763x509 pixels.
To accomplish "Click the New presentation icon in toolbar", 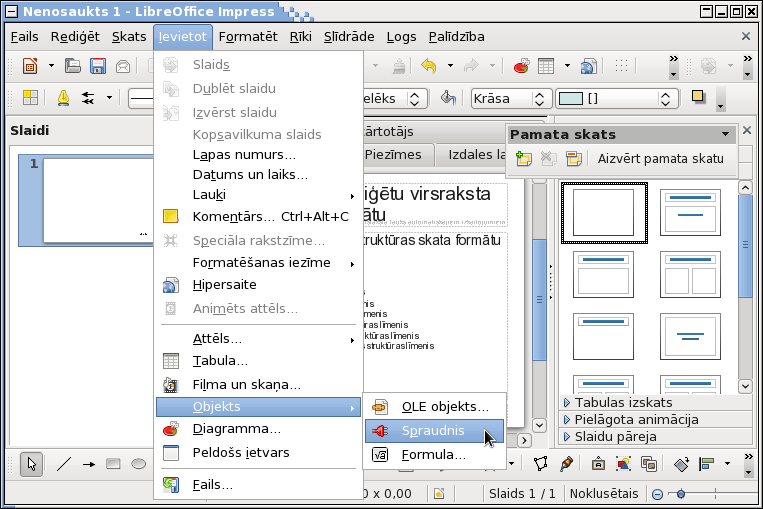I will tap(30, 66).
